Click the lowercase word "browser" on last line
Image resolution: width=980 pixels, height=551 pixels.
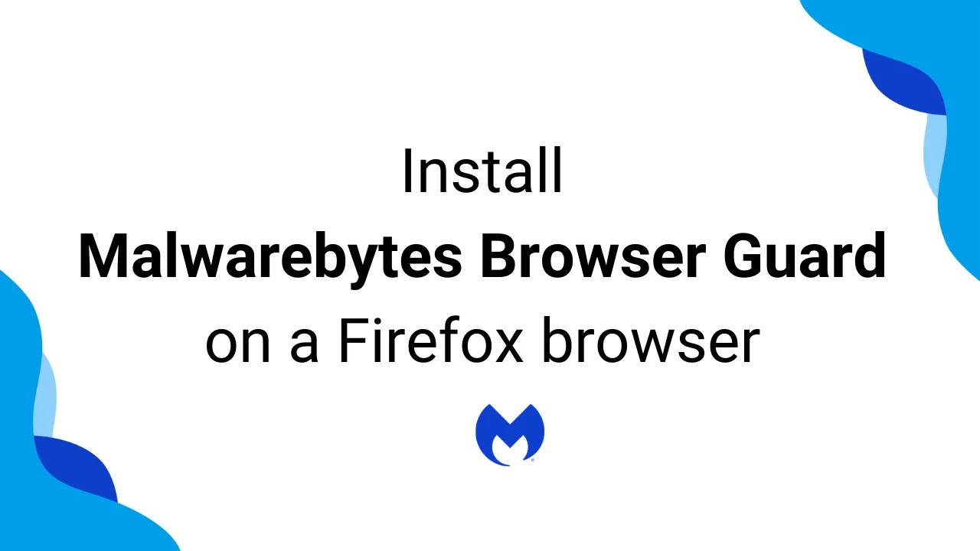coord(651,341)
